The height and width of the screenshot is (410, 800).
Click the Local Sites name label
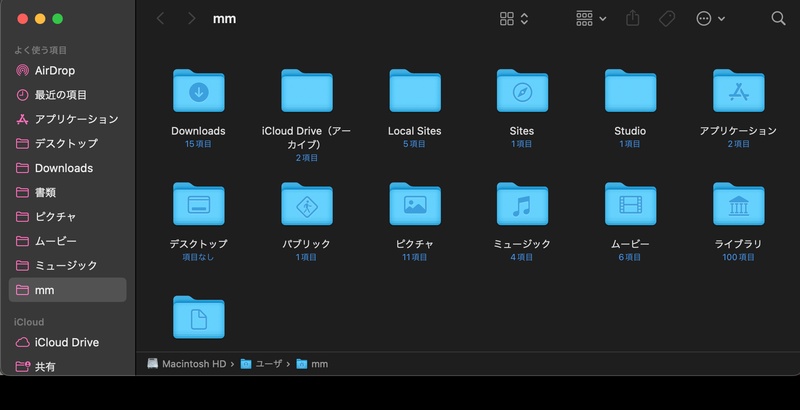coord(415,131)
